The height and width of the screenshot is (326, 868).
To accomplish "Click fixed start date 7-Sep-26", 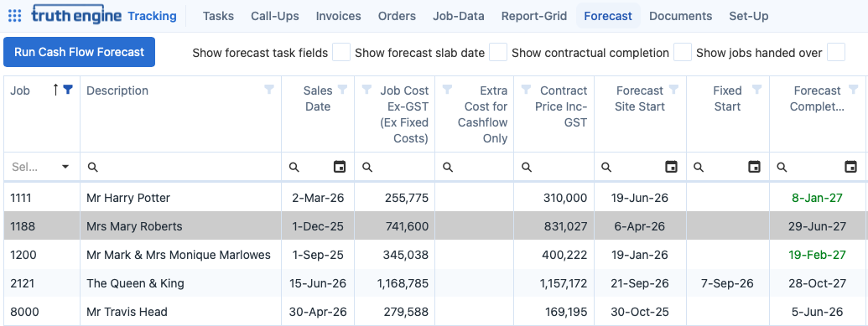I will click(727, 283).
